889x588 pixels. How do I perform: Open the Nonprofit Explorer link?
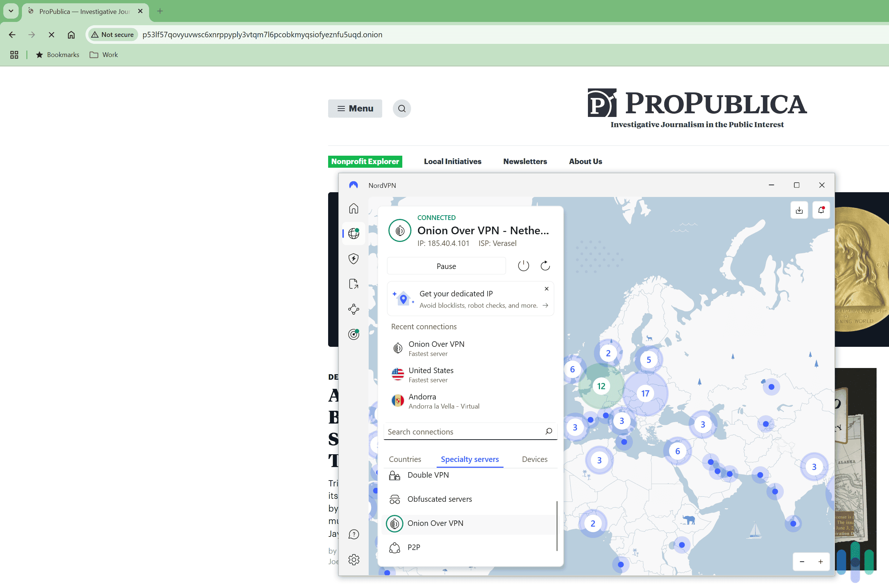[x=365, y=161]
